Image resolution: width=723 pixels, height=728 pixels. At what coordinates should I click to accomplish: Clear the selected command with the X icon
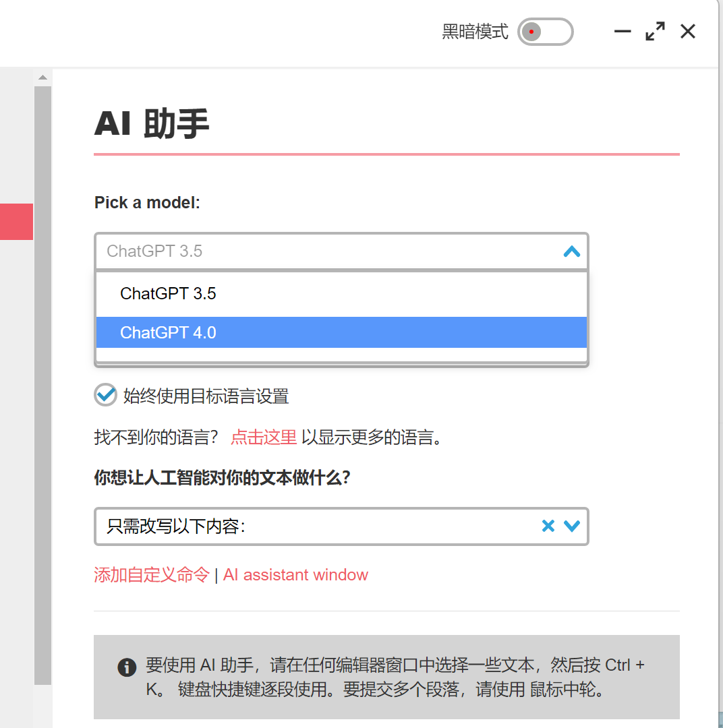coord(548,526)
